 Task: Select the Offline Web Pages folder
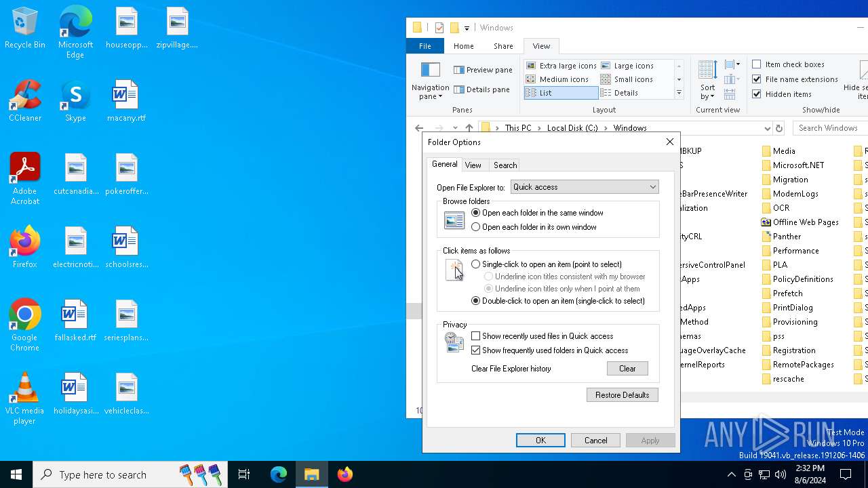(x=799, y=222)
